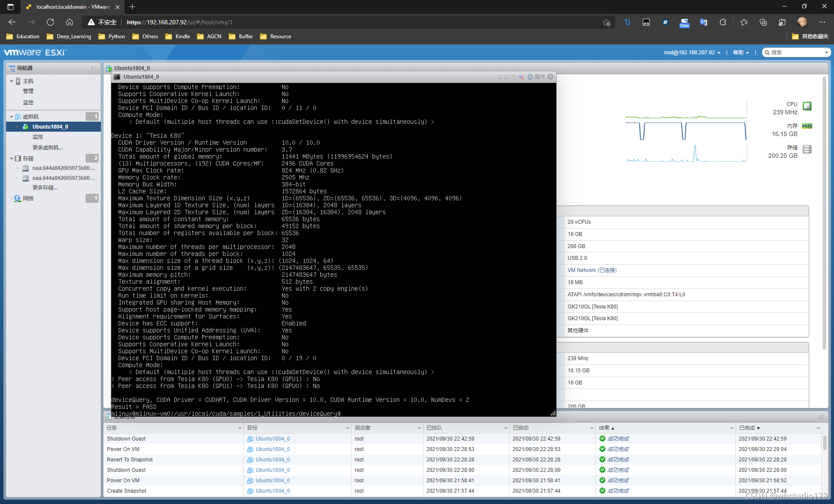This screenshot has height=504, width=834.
Task: Select the first naa.644a842005073b00 datastore
Action: (63, 168)
